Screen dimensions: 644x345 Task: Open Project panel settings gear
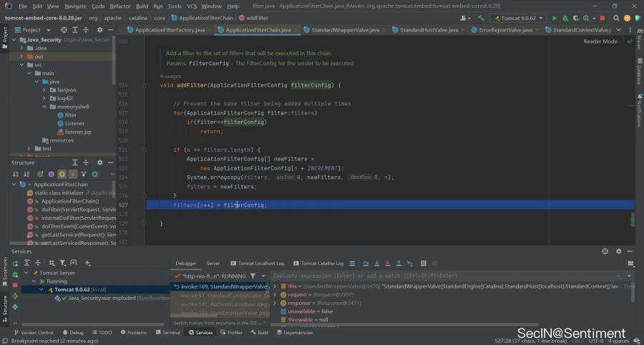[99, 30]
